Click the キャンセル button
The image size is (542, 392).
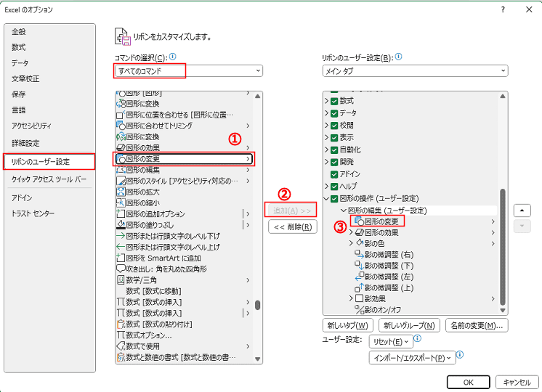[x=517, y=383]
